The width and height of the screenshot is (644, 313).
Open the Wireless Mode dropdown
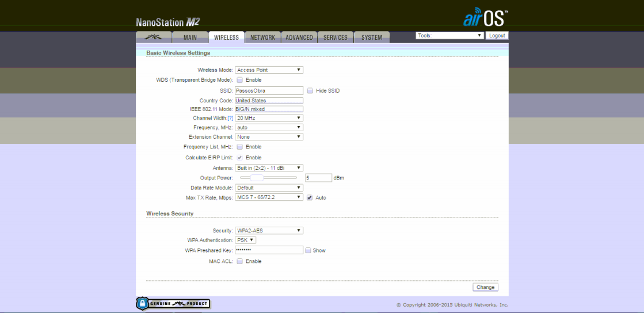coord(269,70)
